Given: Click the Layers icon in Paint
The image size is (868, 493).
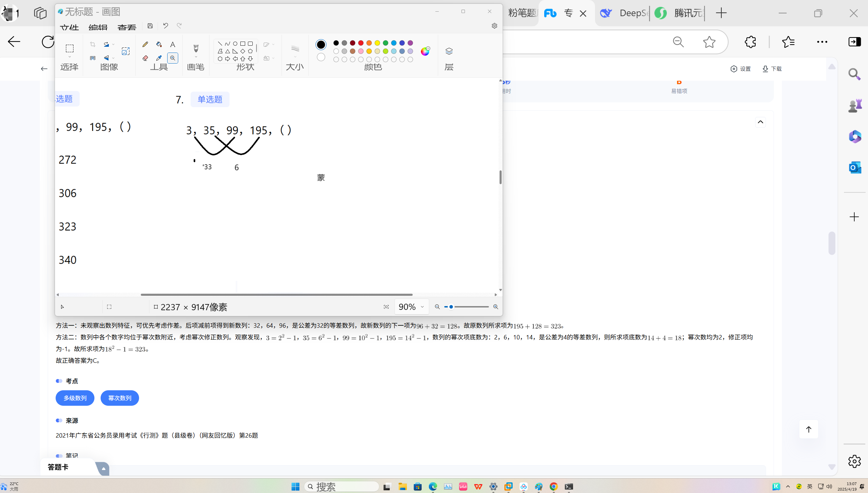Looking at the screenshot, I should [449, 51].
